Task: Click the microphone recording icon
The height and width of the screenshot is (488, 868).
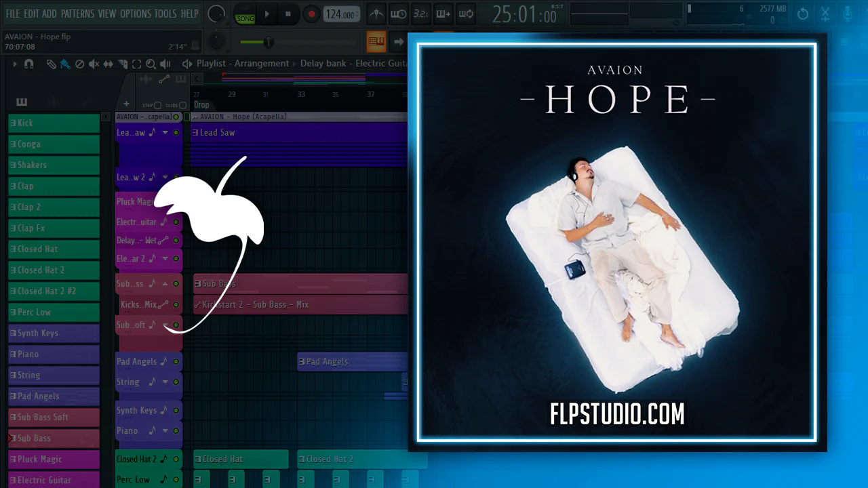Action: pos(848,14)
